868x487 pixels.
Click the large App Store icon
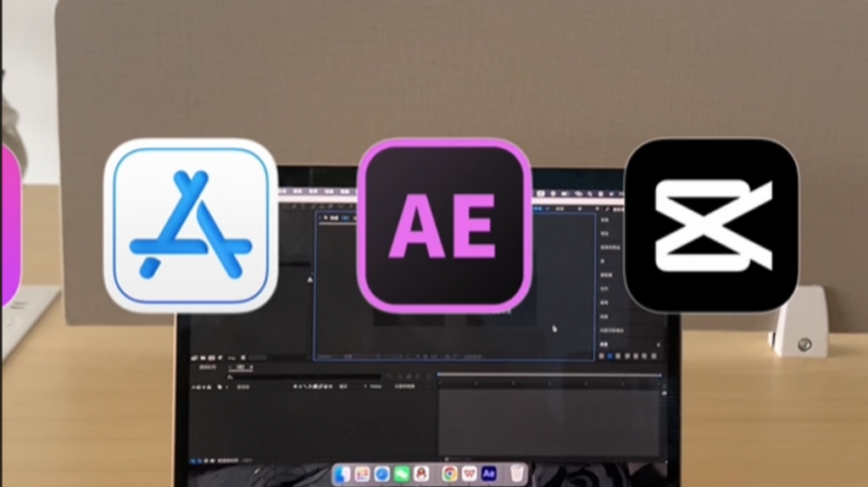pos(191,225)
